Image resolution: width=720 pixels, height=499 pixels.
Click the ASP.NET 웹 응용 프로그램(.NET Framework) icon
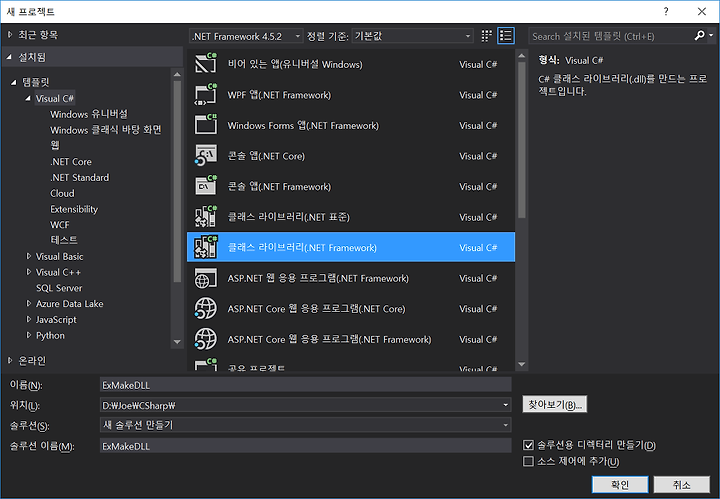pos(206,277)
